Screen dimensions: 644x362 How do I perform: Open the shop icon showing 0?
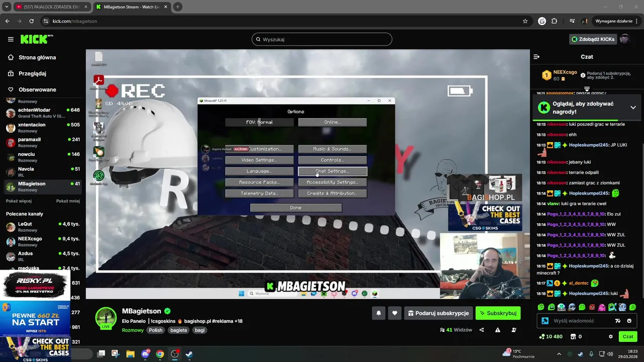coord(576,337)
